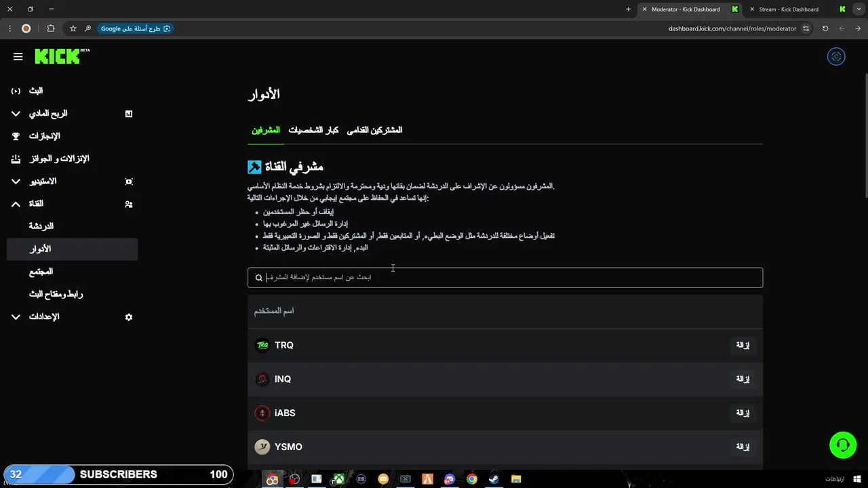Remove iABS with the إزالة button

pos(743,413)
